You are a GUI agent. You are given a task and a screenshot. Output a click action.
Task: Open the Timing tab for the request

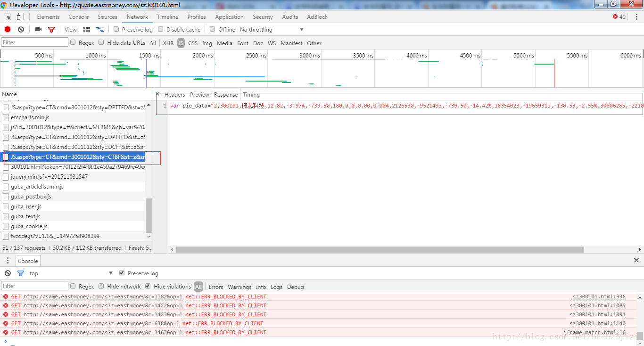(x=251, y=95)
